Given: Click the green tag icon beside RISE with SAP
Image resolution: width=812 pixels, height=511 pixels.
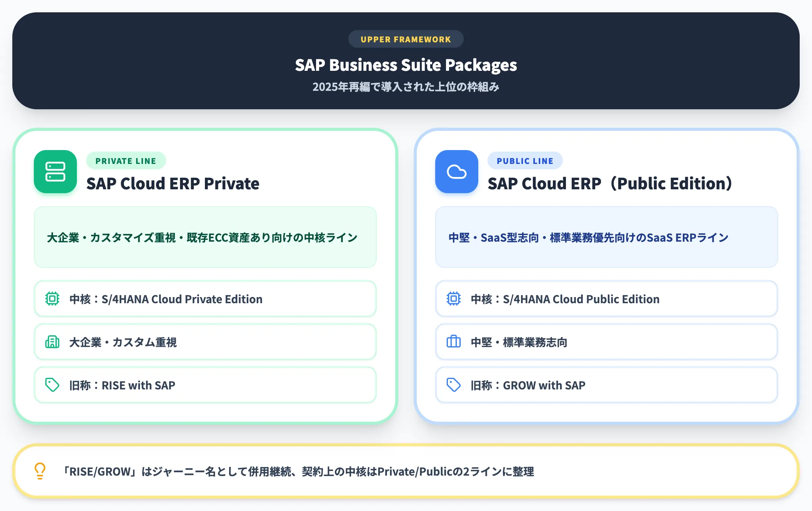Looking at the screenshot, I should [x=52, y=385].
